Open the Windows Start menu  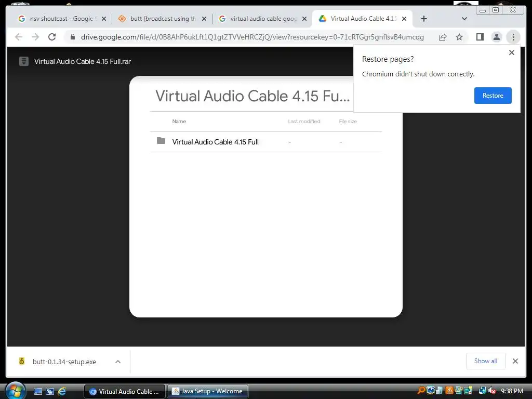click(x=15, y=391)
